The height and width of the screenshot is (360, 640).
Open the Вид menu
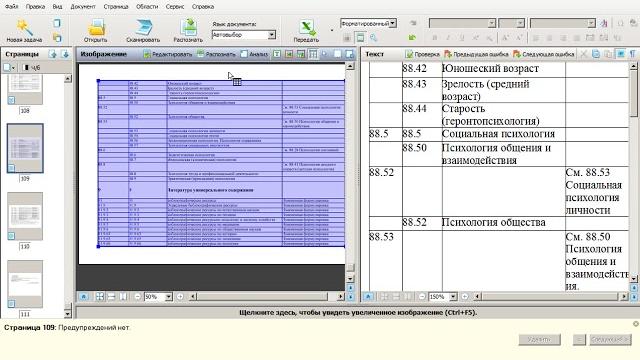tap(57, 7)
